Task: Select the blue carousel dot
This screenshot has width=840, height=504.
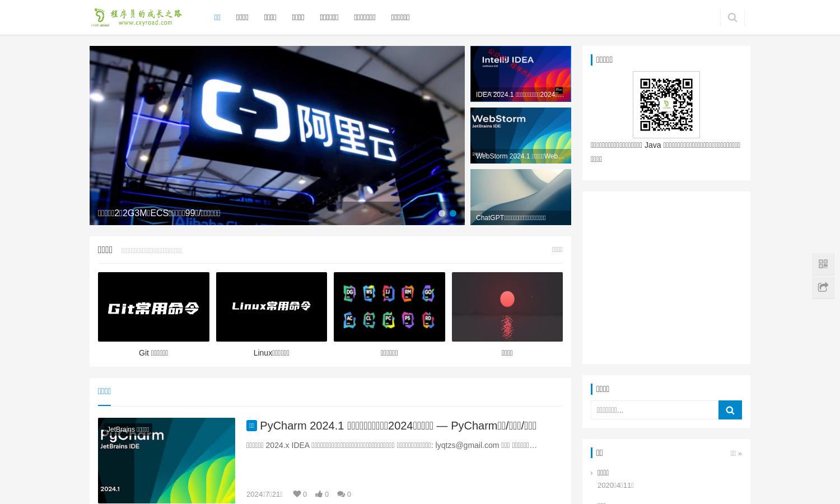Action: (x=453, y=213)
